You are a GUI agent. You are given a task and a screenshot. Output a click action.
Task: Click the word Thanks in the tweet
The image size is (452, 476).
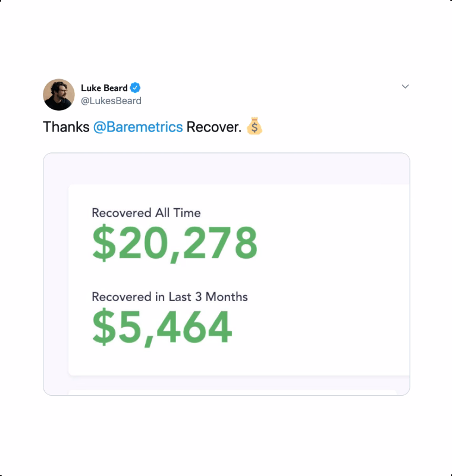pos(67,127)
